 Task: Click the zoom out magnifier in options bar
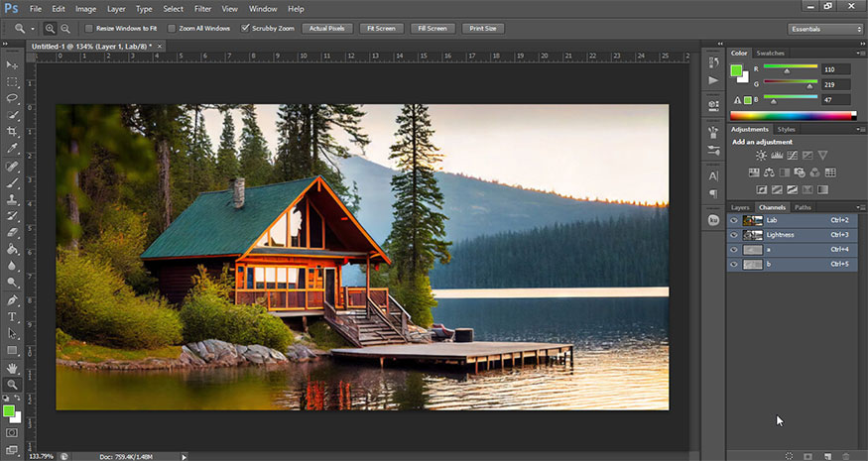(x=65, y=29)
